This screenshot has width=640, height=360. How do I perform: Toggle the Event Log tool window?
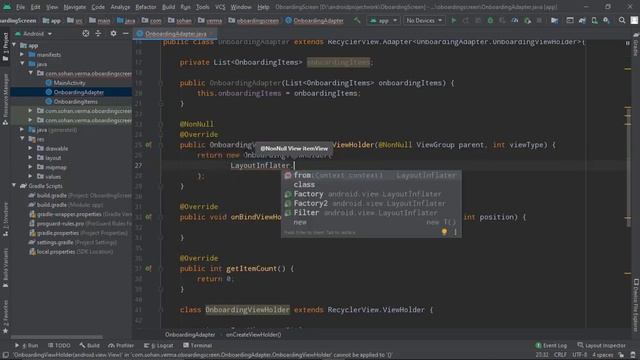pos(551,345)
